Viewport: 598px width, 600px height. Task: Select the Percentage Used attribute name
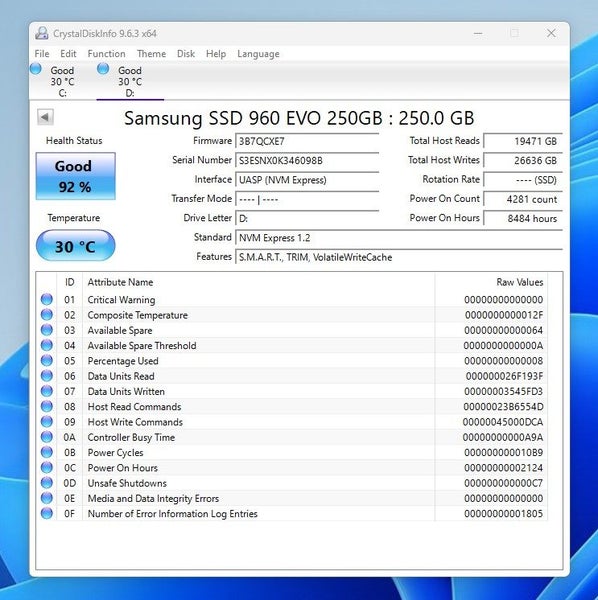click(x=123, y=361)
